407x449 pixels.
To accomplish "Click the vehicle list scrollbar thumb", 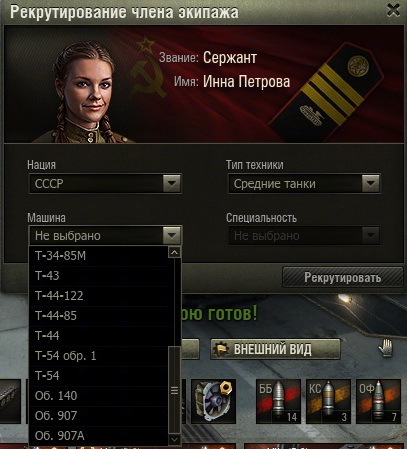I will [174, 390].
